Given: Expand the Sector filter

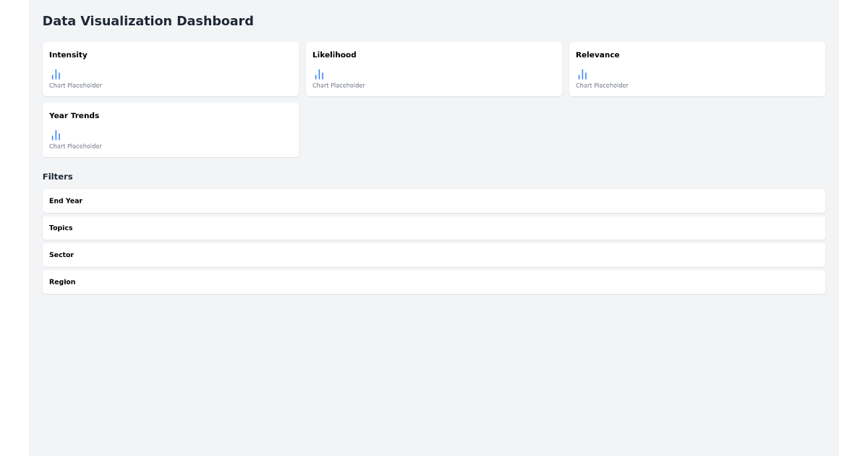Looking at the screenshot, I should (x=434, y=255).
